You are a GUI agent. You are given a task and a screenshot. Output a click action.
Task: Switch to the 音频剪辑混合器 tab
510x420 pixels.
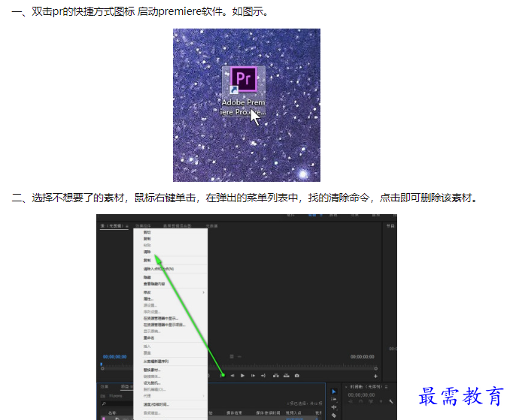[178, 225]
